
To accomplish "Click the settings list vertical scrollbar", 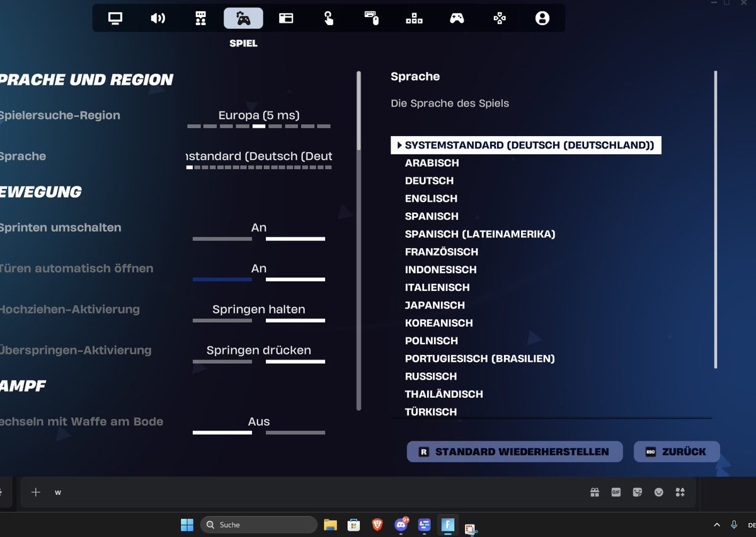I will [359, 240].
